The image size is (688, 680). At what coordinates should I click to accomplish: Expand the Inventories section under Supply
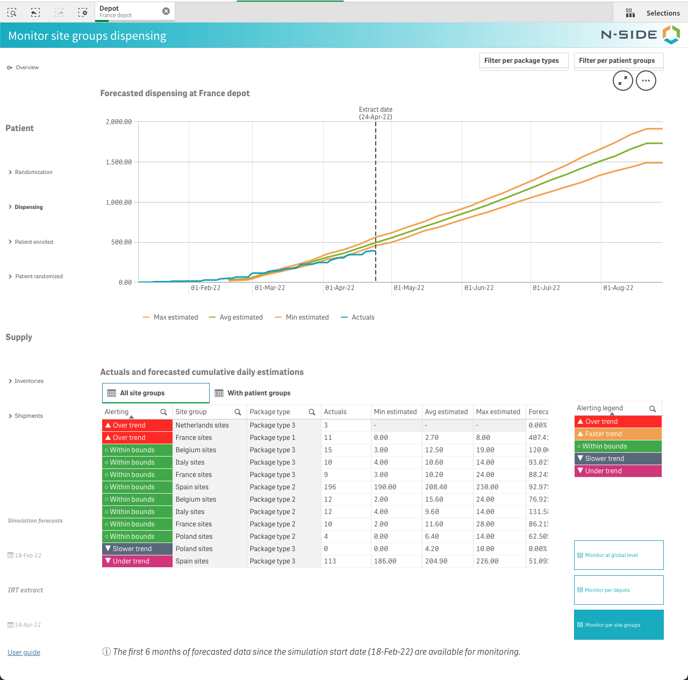point(28,381)
